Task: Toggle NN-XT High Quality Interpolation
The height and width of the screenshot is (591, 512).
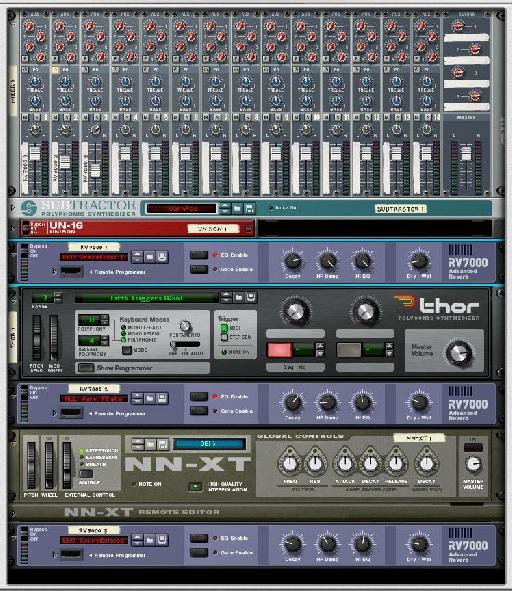Action: (195, 487)
